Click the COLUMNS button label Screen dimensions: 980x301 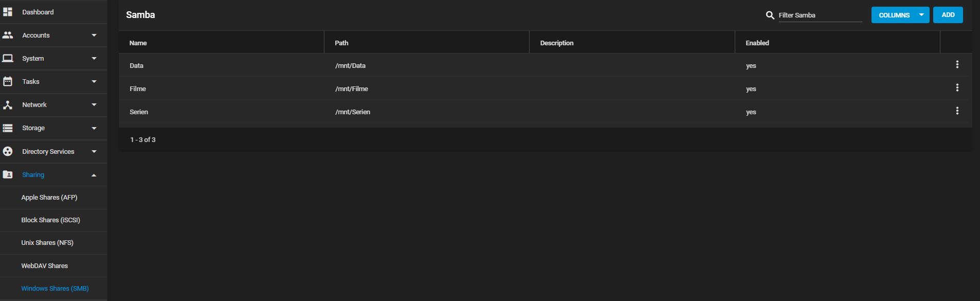tap(894, 15)
